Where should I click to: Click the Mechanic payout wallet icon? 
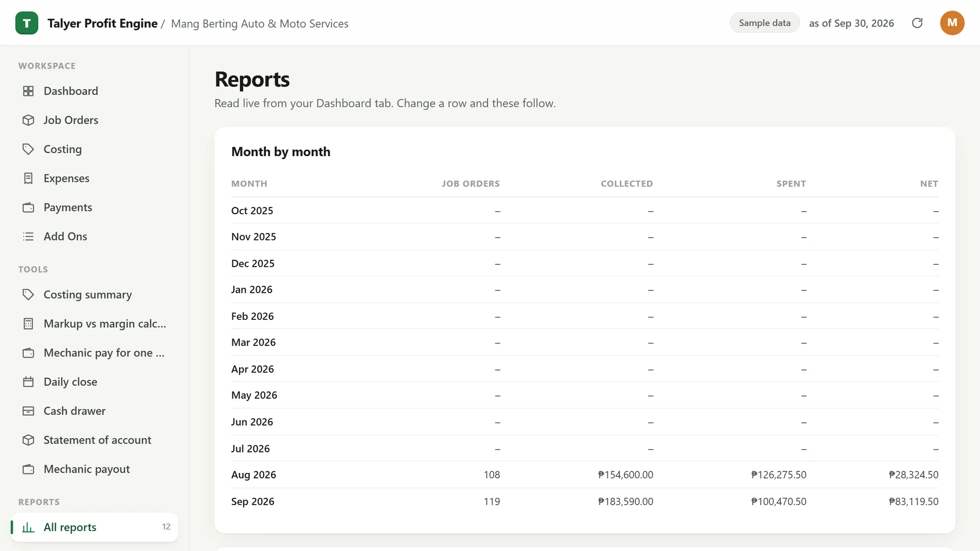coord(29,469)
